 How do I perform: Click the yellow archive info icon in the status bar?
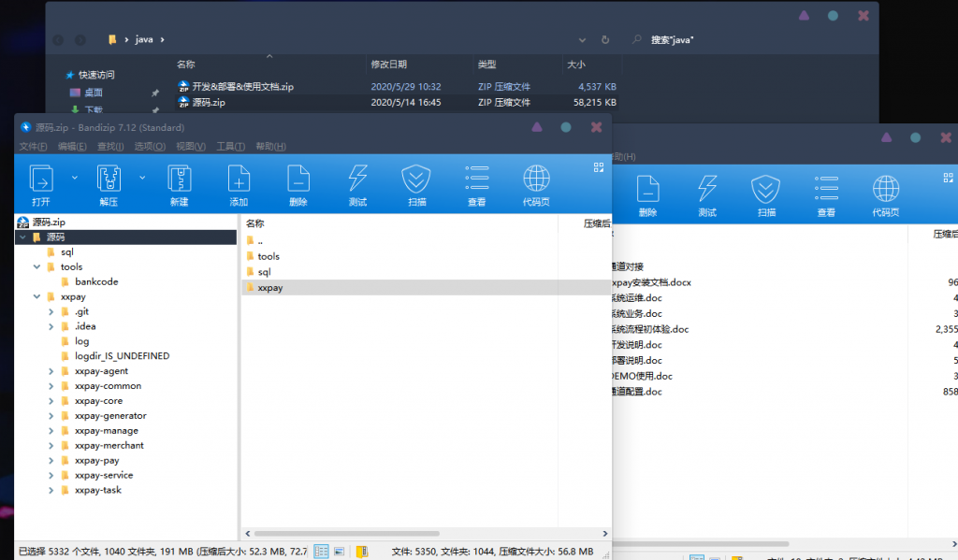(362, 552)
